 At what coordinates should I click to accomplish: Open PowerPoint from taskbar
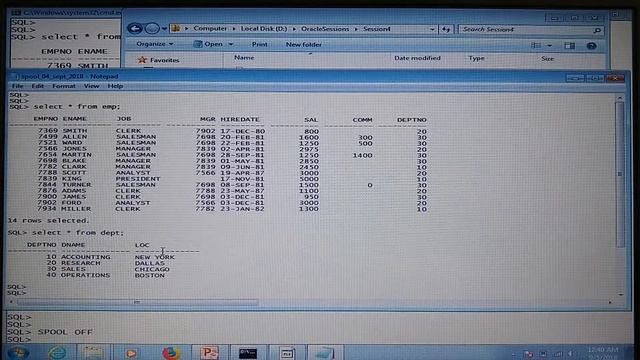pyautogui.click(x=210, y=353)
